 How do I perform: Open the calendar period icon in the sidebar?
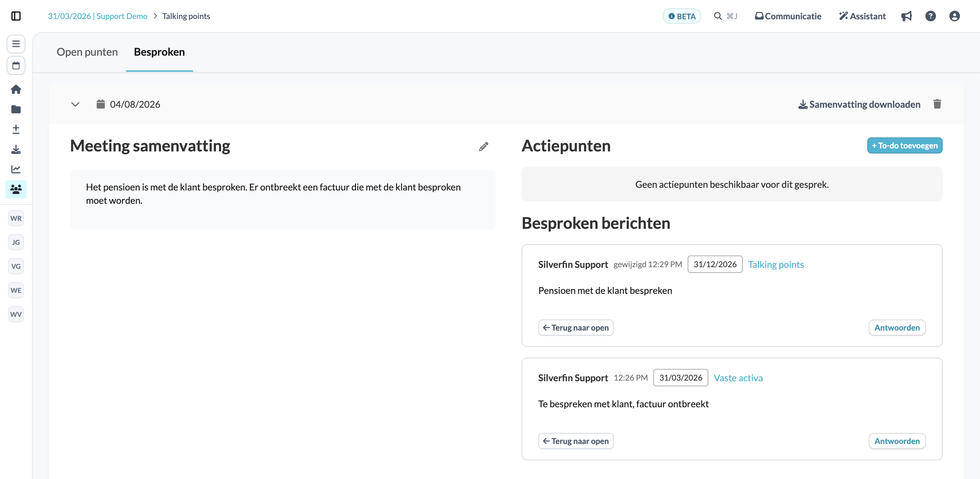click(16, 65)
